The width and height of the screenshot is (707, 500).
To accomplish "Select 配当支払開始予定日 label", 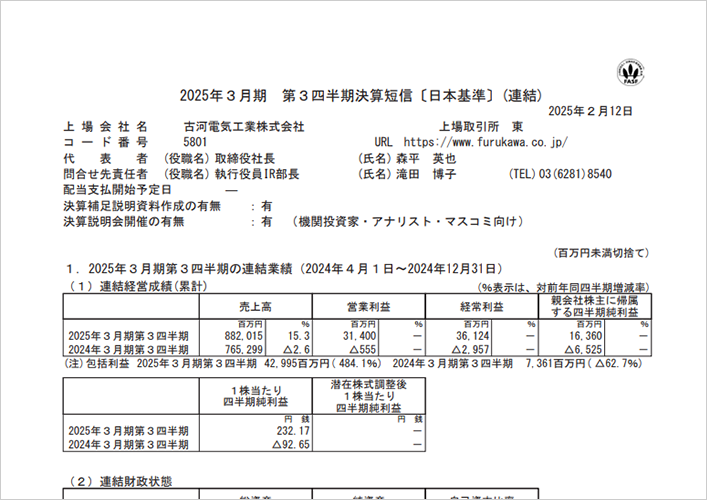I will [x=117, y=190].
